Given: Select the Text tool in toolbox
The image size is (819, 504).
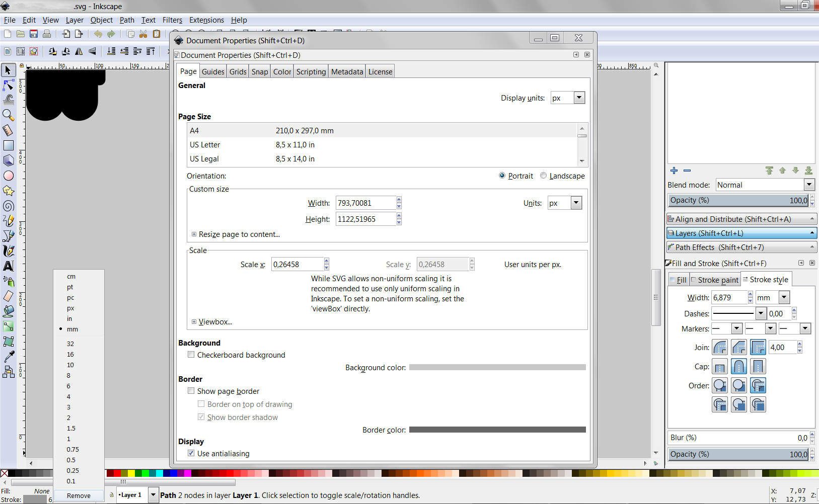Looking at the screenshot, I should (x=9, y=266).
